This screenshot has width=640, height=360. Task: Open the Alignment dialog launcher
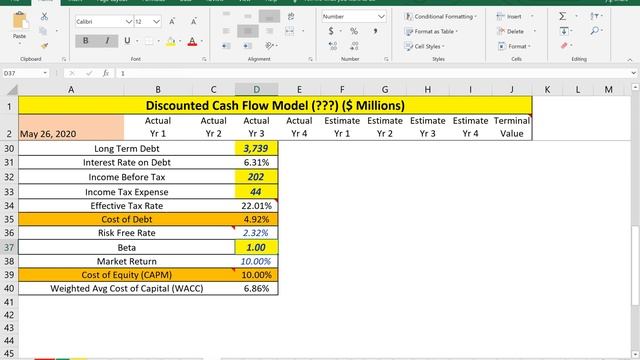point(311,60)
